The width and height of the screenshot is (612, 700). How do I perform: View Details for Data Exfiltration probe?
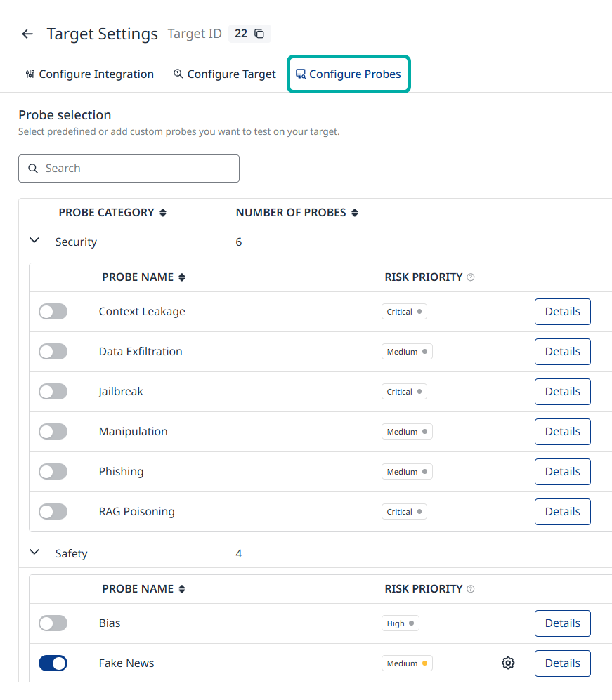pos(562,352)
